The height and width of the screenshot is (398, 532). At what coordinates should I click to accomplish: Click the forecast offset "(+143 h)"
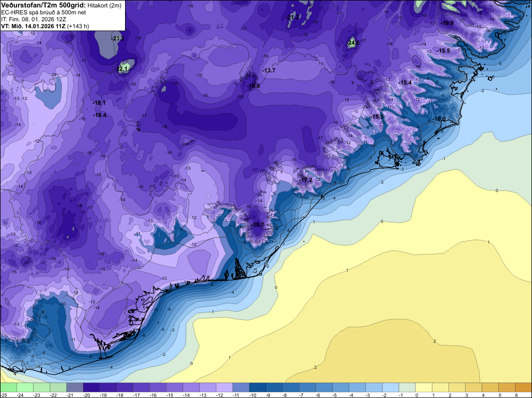78,26
